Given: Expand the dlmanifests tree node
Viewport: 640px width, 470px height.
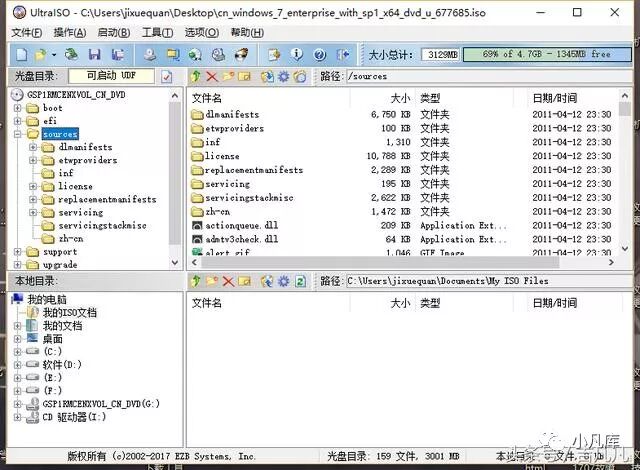Looking at the screenshot, I should tap(33, 147).
